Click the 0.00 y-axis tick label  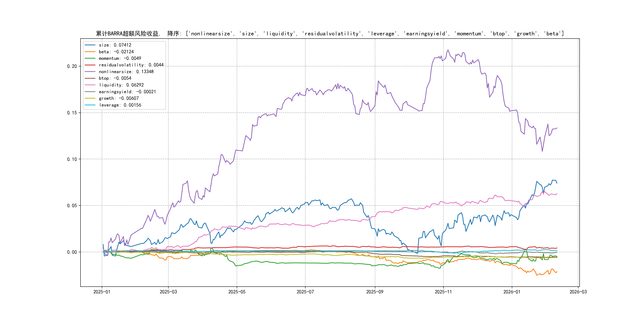pyautogui.click(x=72, y=252)
